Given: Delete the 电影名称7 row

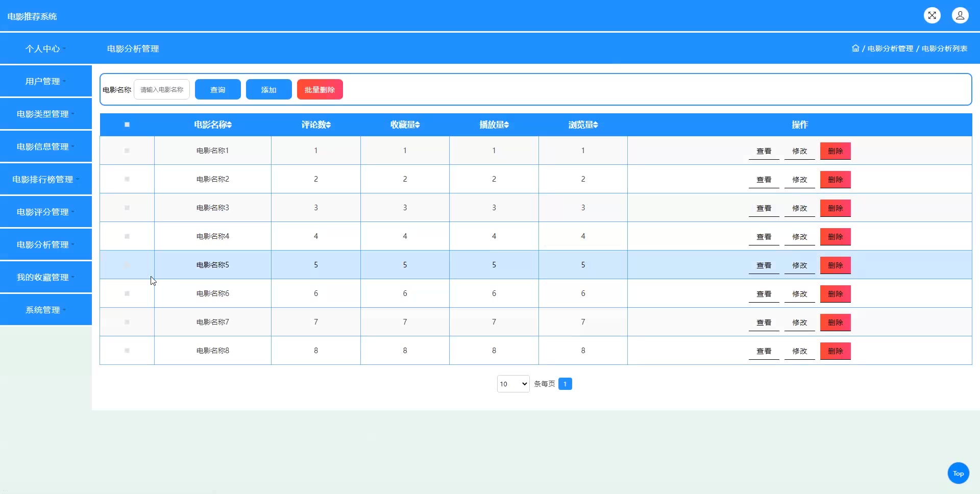Looking at the screenshot, I should [836, 323].
